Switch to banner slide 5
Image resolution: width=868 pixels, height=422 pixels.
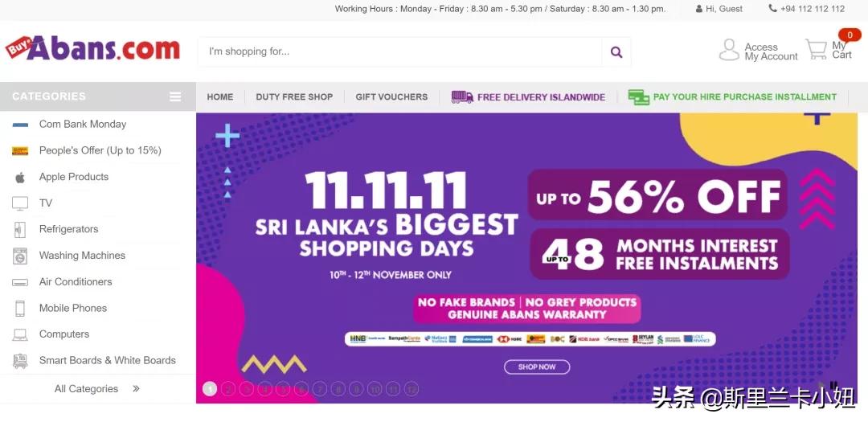283,389
